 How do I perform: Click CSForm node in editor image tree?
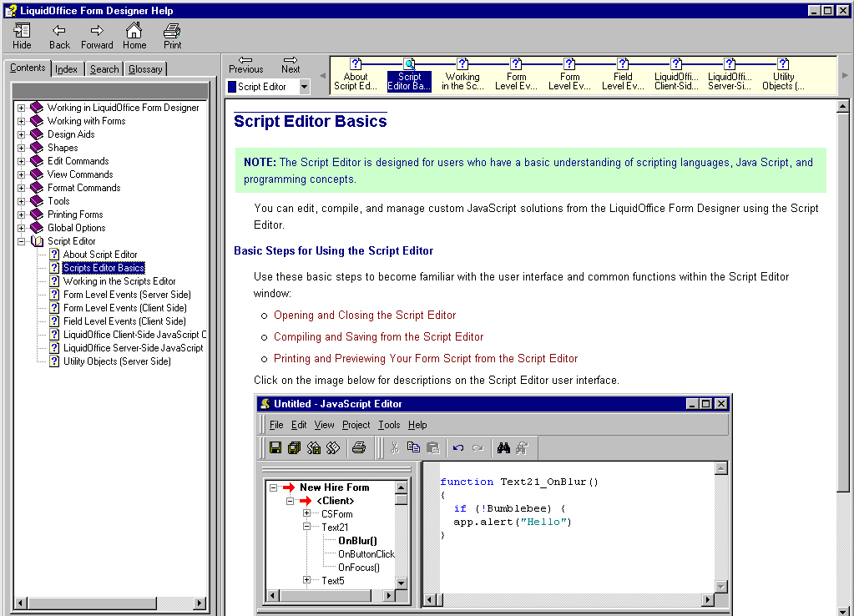(x=336, y=514)
